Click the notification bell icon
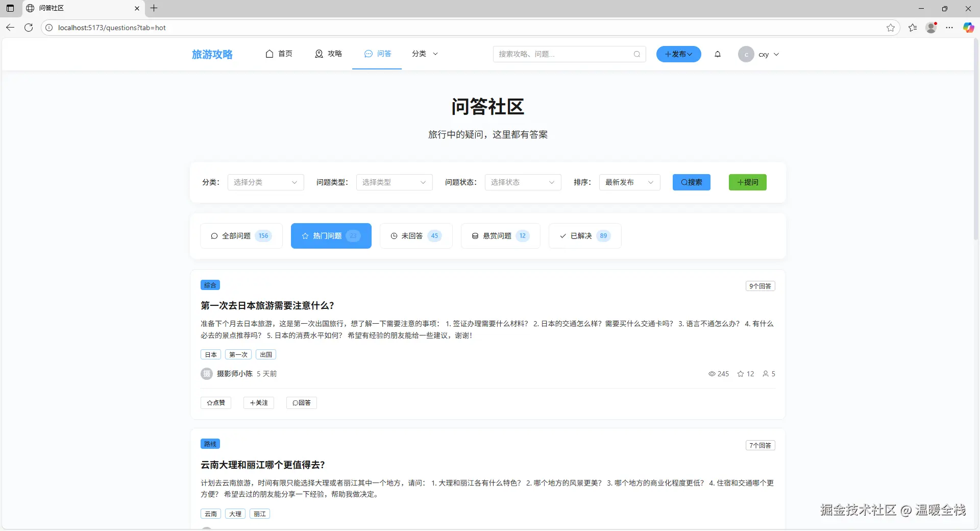 (x=718, y=54)
